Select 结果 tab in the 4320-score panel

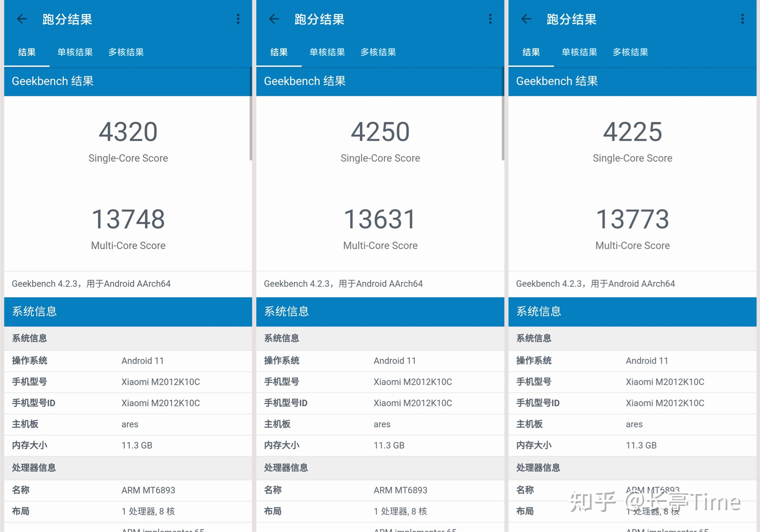click(27, 52)
